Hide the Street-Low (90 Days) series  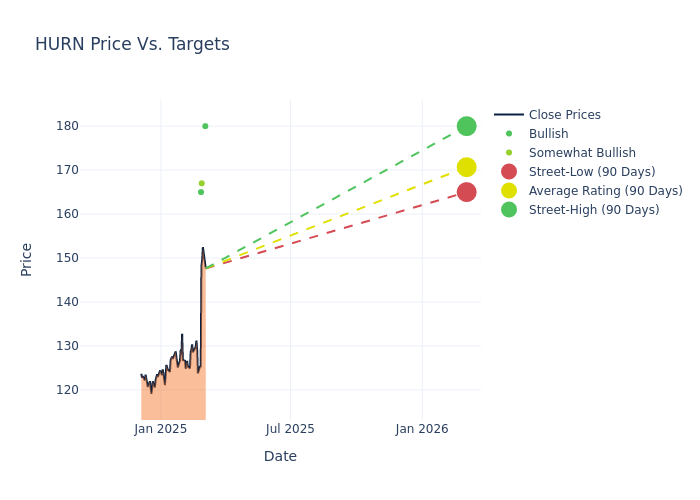591,172
